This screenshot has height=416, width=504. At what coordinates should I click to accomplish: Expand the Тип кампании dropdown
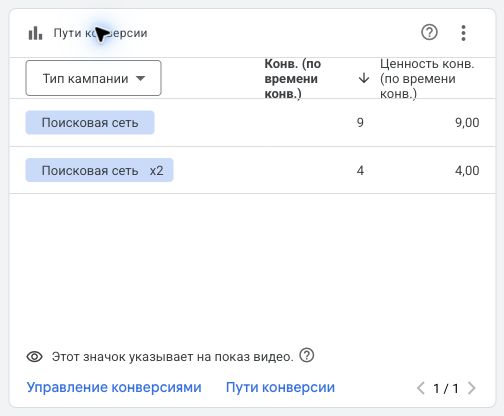pyautogui.click(x=93, y=78)
